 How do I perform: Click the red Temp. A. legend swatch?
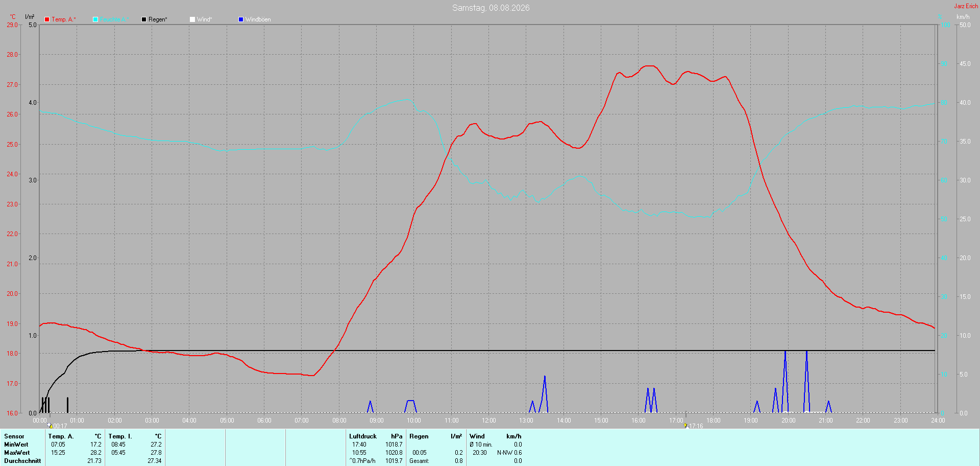click(47, 19)
